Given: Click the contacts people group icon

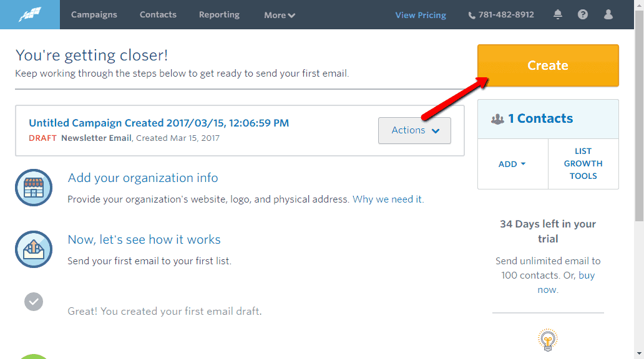Looking at the screenshot, I should 497,119.
